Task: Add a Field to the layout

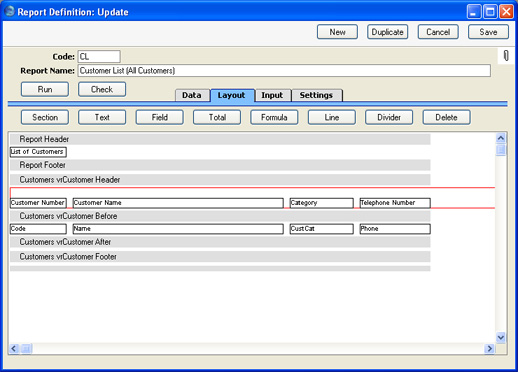Action: (x=159, y=117)
